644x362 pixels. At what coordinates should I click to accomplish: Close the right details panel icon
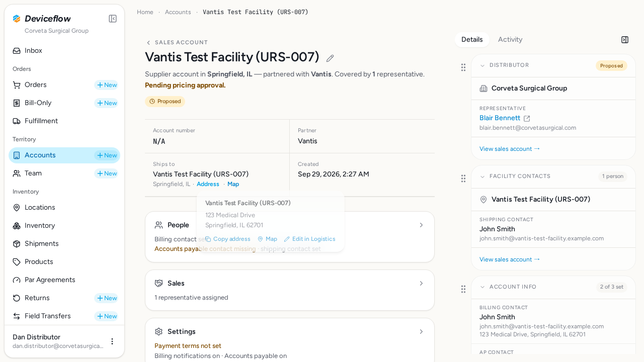click(625, 40)
